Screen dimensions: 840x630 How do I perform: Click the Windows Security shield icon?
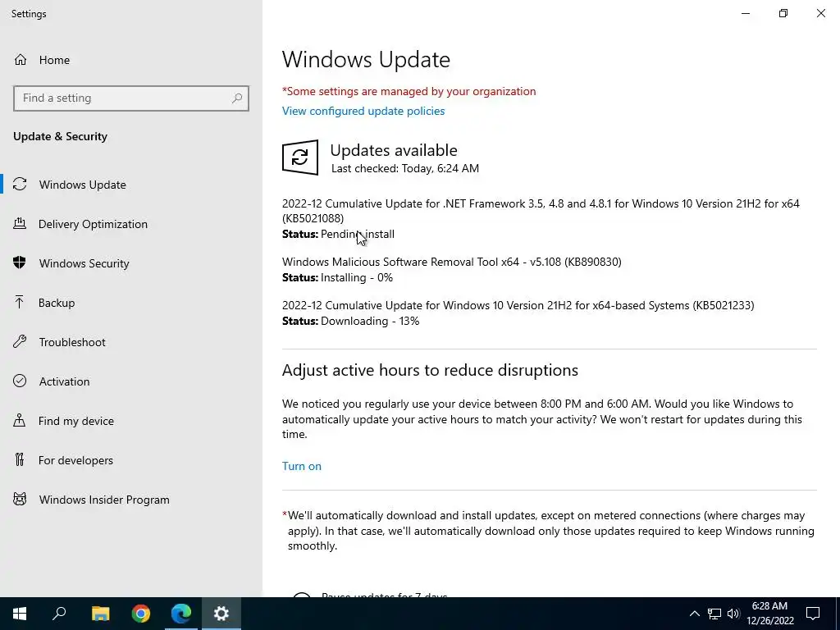pos(20,262)
